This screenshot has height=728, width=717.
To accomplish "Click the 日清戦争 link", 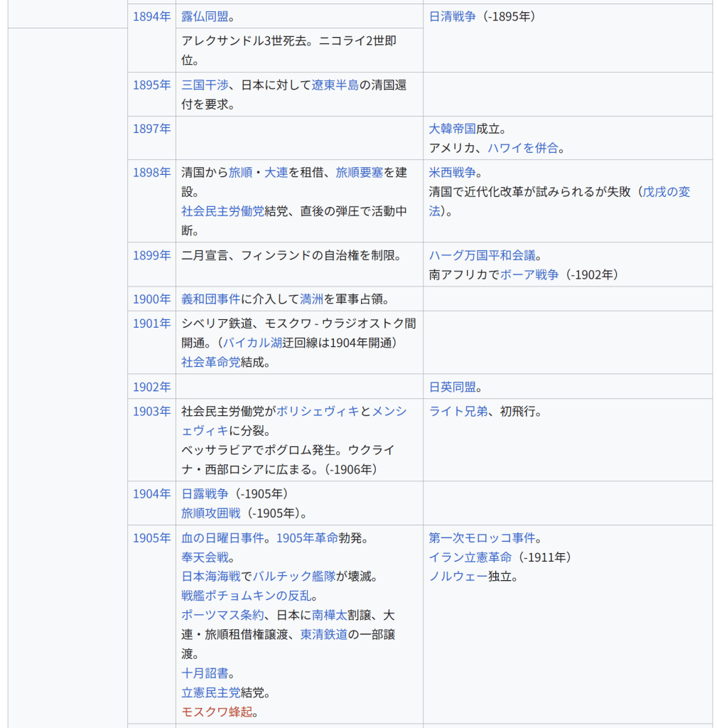I will pos(452,16).
